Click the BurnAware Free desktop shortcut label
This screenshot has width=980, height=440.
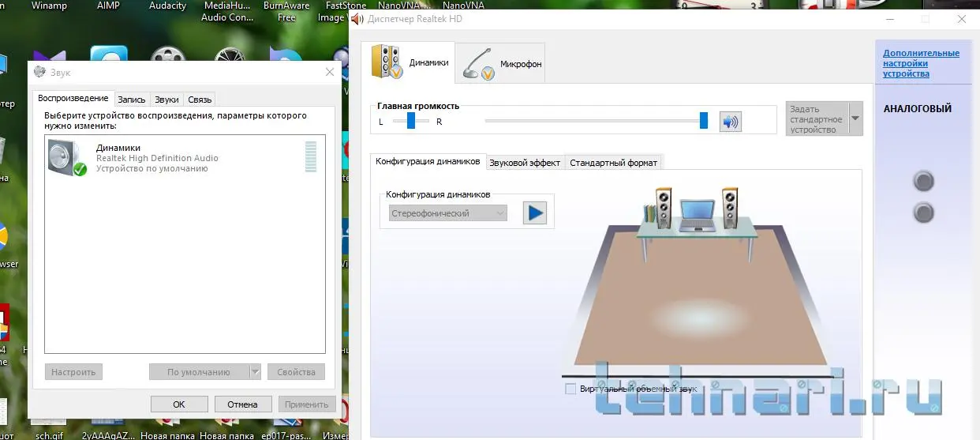[286, 11]
